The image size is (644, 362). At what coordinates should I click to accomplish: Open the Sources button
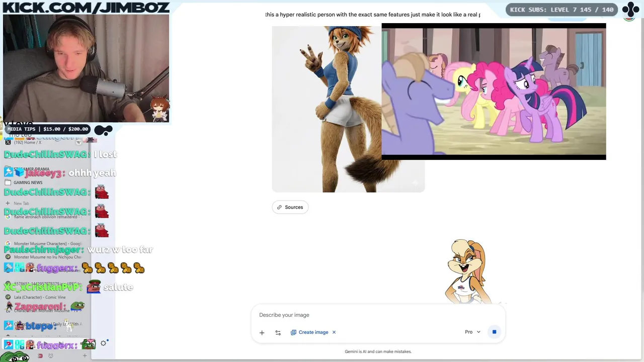[x=290, y=207]
